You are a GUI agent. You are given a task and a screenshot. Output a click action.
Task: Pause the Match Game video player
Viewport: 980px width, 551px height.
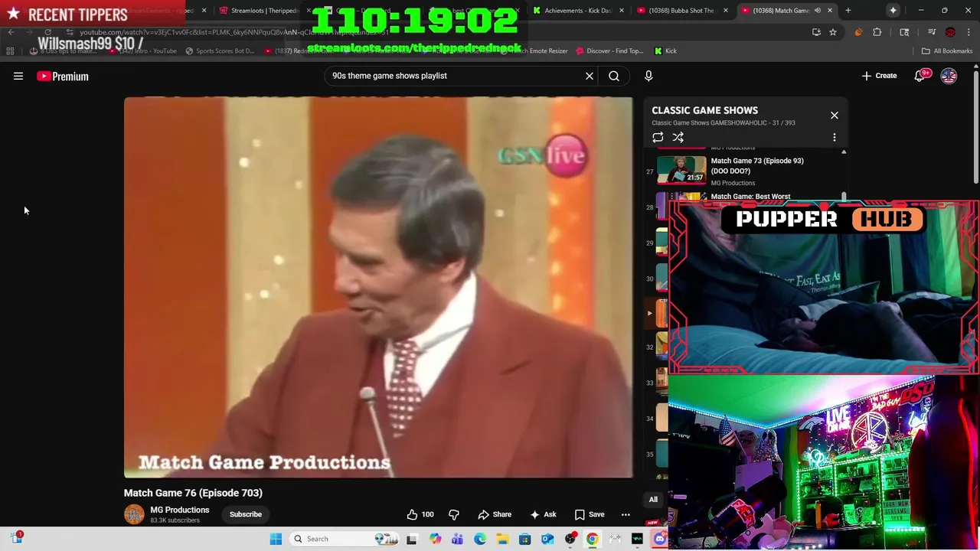(x=378, y=287)
